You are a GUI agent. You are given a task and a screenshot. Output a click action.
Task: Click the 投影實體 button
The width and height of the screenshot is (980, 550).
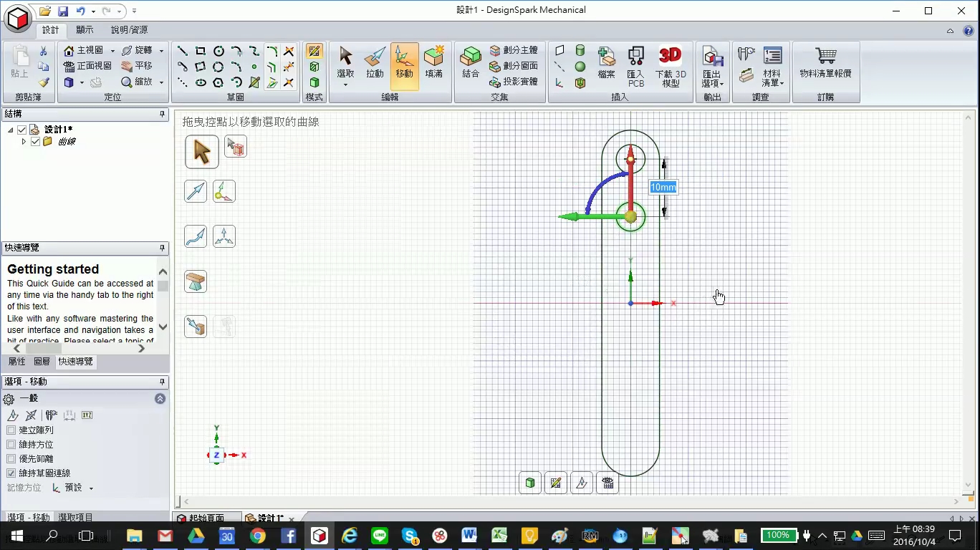coord(514,82)
